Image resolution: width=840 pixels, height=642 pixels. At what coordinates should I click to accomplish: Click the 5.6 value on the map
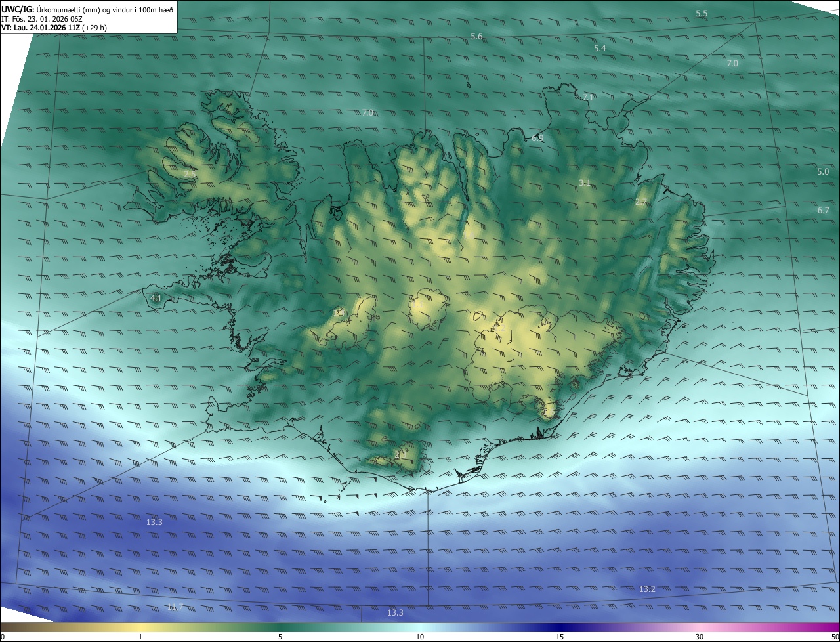(476, 37)
